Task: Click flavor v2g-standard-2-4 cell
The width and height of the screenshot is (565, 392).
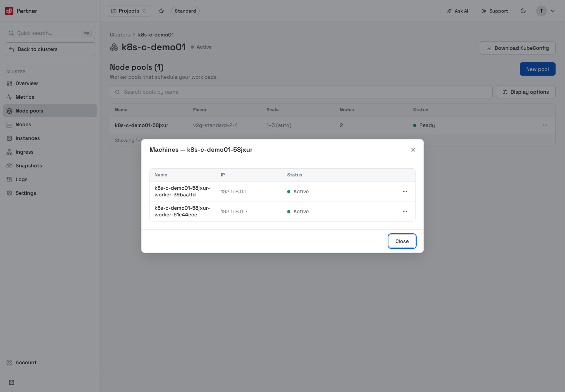Action: 215,125
